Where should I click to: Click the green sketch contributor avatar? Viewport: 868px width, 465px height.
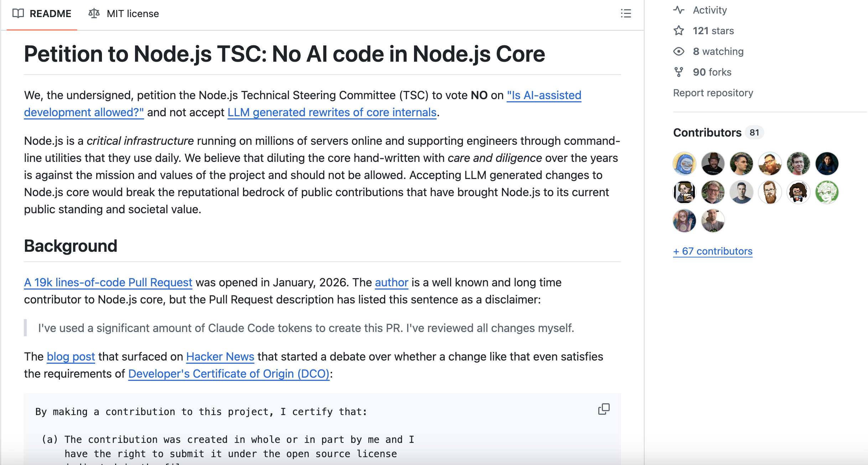[x=827, y=192]
